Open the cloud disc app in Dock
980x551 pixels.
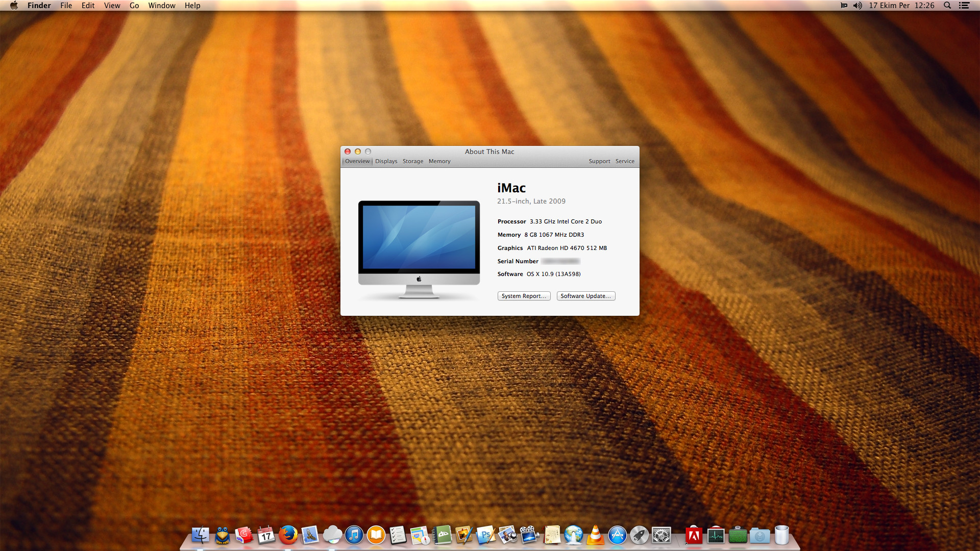click(332, 535)
